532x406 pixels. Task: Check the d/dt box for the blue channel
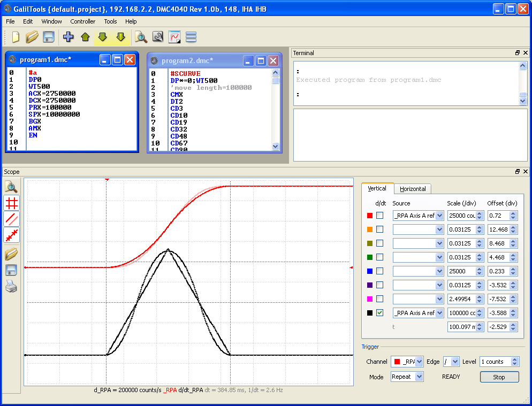(379, 271)
